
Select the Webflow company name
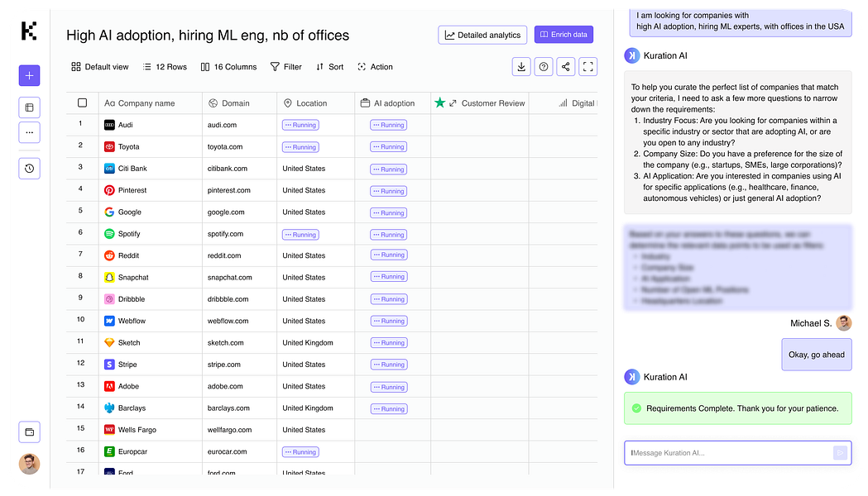pyautogui.click(x=132, y=322)
